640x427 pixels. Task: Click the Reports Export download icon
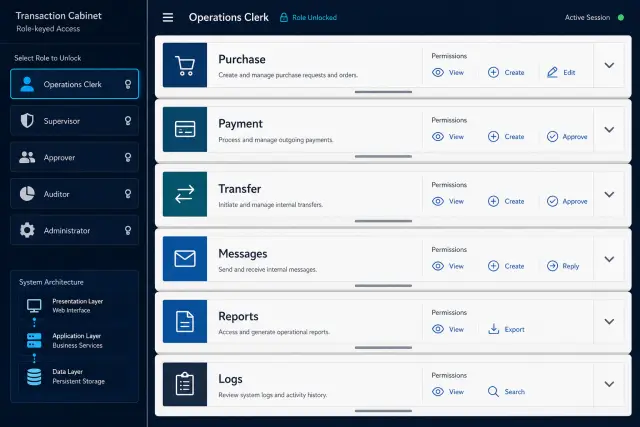tap(494, 329)
